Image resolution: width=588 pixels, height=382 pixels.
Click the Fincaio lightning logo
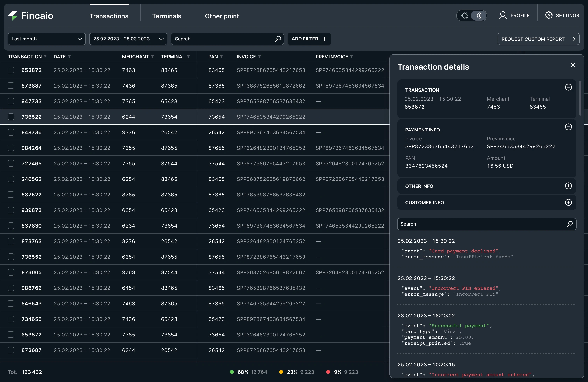[x=13, y=16]
